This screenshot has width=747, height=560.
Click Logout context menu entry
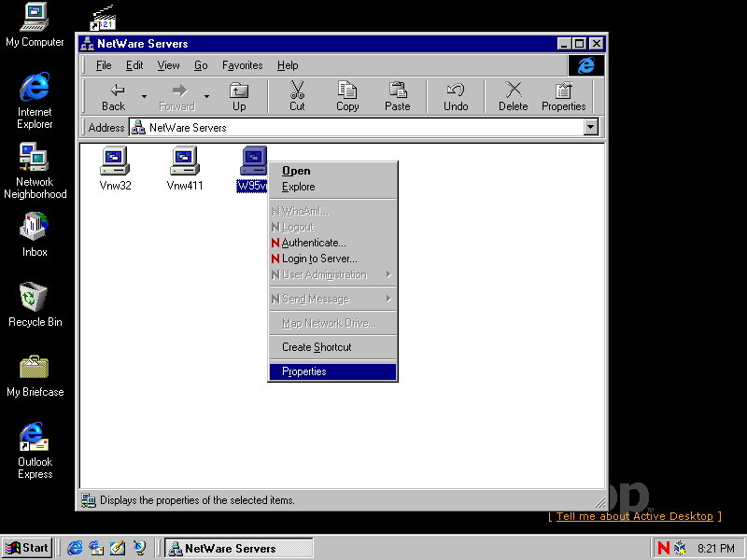click(332, 227)
